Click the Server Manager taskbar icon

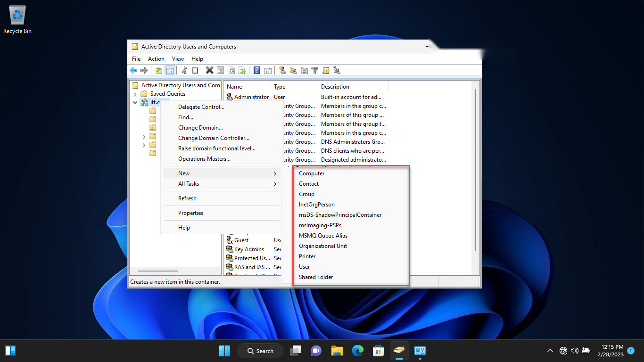[420, 351]
